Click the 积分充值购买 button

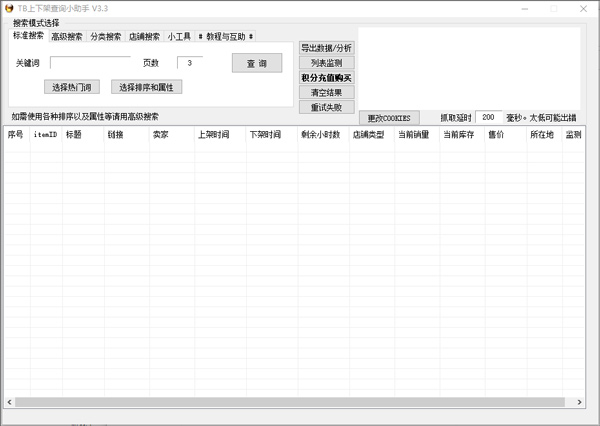(x=326, y=78)
